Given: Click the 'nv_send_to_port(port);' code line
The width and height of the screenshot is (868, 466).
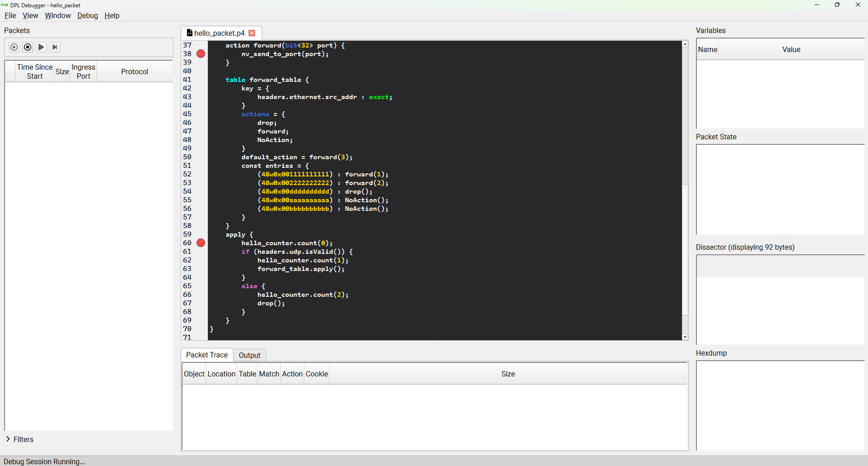Looking at the screenshot, I should coord(285,54).
